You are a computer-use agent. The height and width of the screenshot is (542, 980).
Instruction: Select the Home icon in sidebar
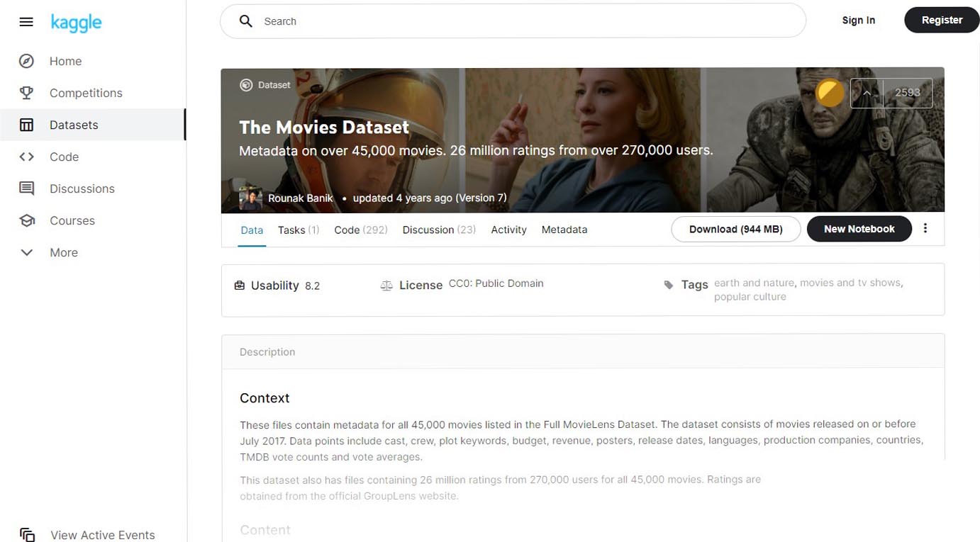click(26, 61)
